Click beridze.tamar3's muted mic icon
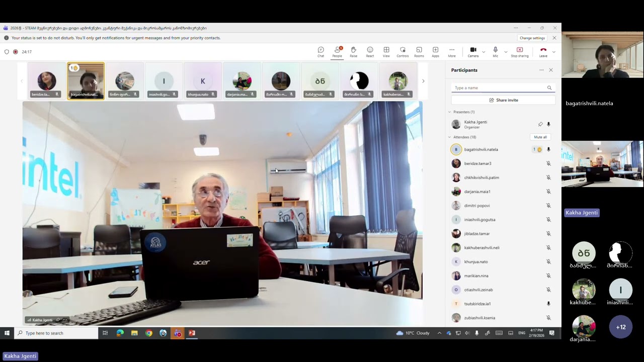Screen dimensions: 644x362 pyautogui.click(x=548, y=163)
